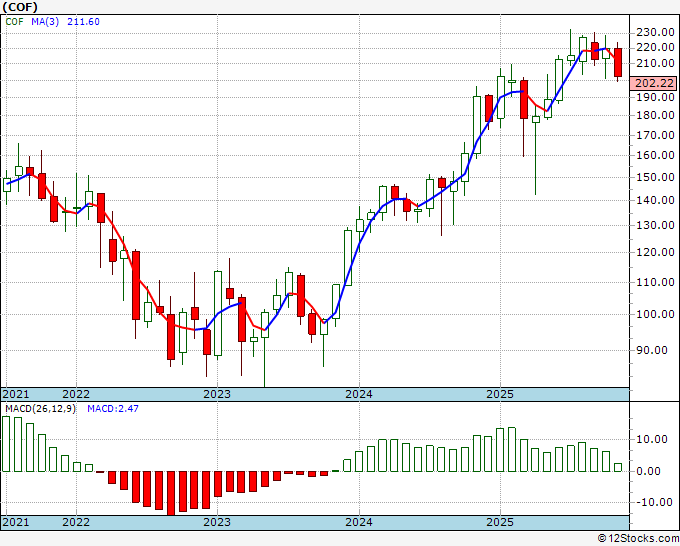The height and width of the screenshot is (546, 680).
Task: Click the MA(3) indicator label
Action: point(45,22)
